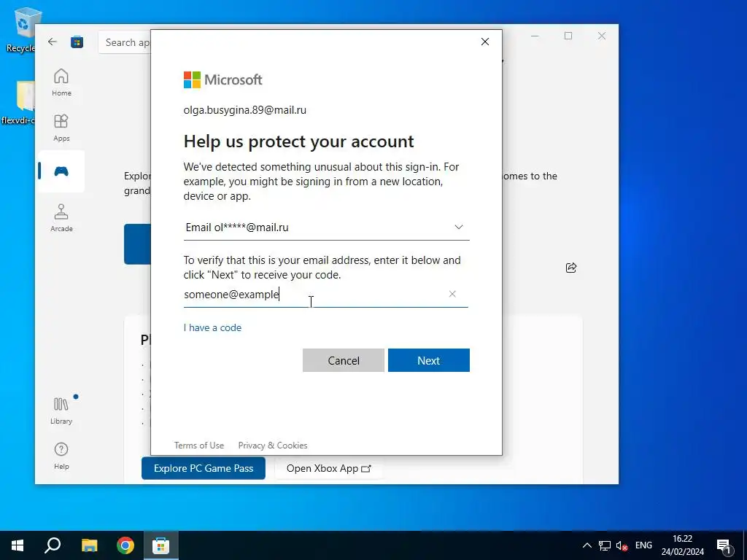
Task: Open taskbar Search
Action: (x=53, y=545)
